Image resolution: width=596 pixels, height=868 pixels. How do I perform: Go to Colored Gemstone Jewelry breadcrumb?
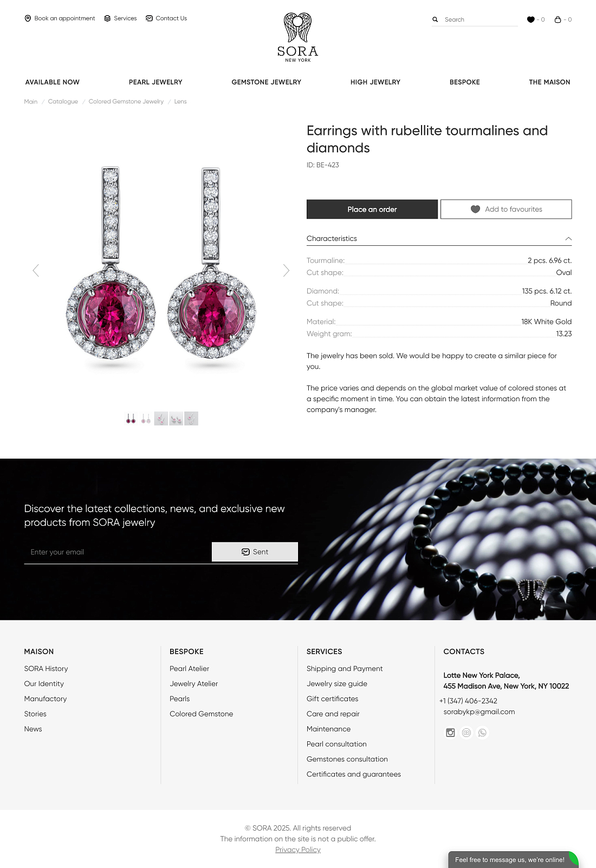click(126, 102)
